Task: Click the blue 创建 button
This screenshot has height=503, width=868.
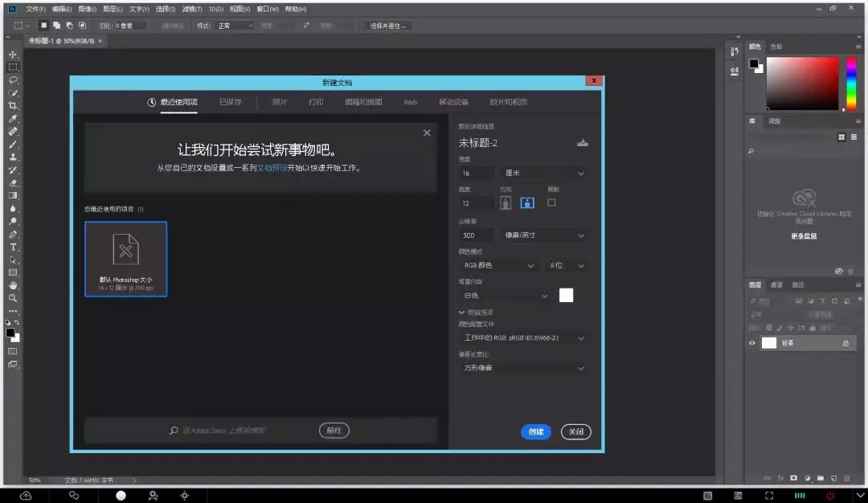Action: tap(535, 431)
